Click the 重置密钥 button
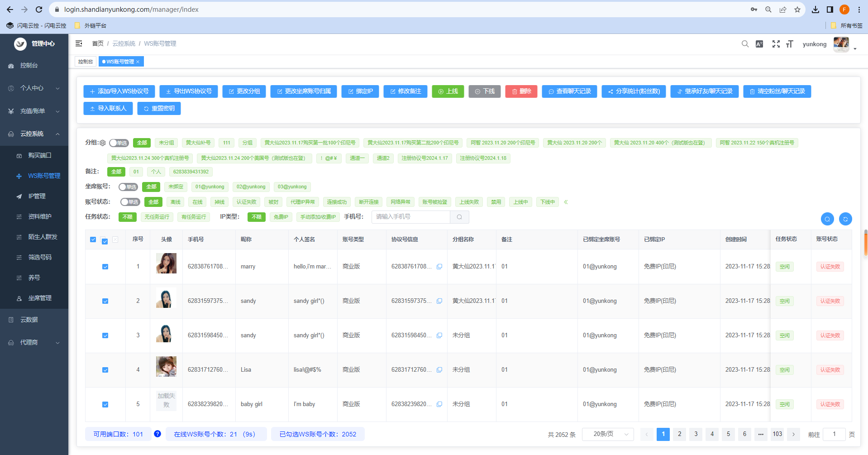The height and width of the screenshot is (455, 868). tap(159, 109)
